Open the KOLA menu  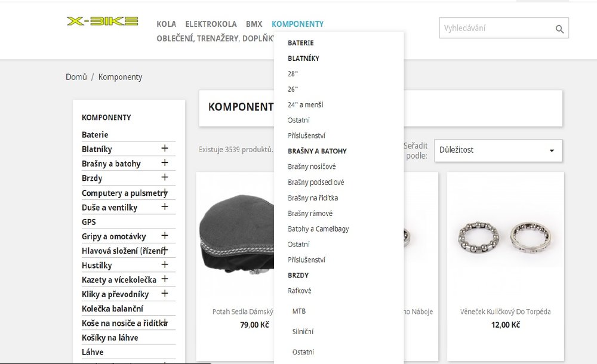pyautogui.click(x=167, y=24)
